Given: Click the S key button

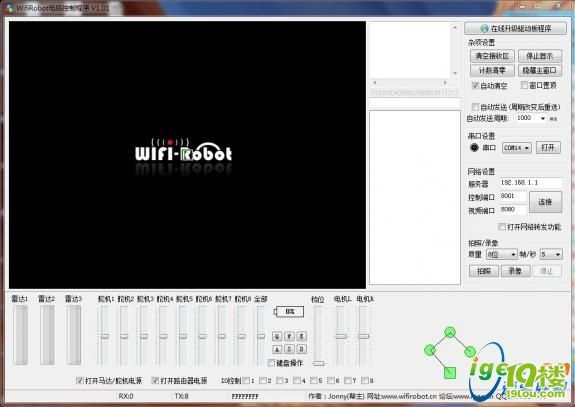Looking at the screenshot, I should point(289,349).
